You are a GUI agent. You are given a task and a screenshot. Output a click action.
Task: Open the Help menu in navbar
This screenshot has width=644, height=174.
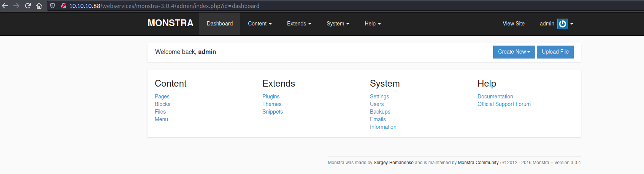tap(372, 24)
